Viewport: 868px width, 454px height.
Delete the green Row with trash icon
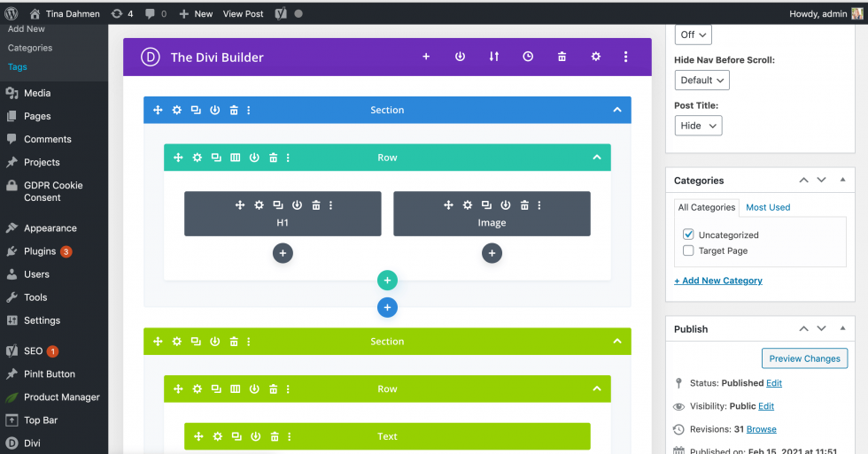273,389
